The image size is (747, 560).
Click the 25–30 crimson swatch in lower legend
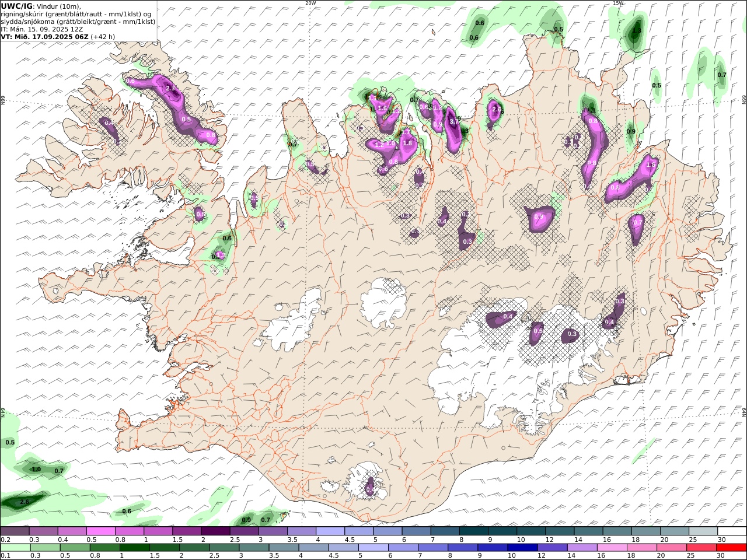click(702, 548)
